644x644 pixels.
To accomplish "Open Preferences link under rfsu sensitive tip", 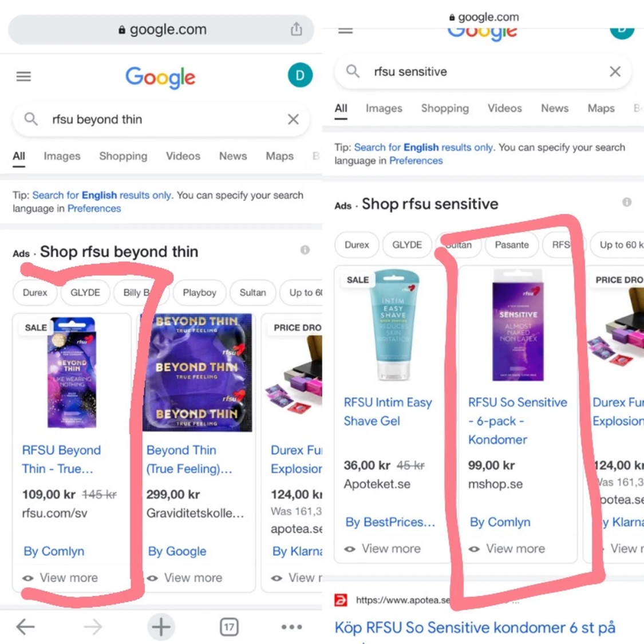I will [x=416, y=161].
